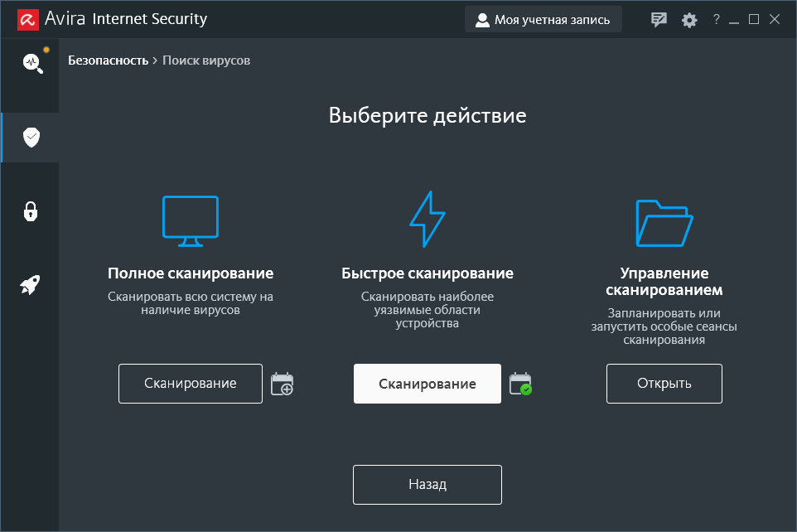Open quick scan schedule calendar icon
The width and height of the screenshot is (797, 532).
[520, 384]
